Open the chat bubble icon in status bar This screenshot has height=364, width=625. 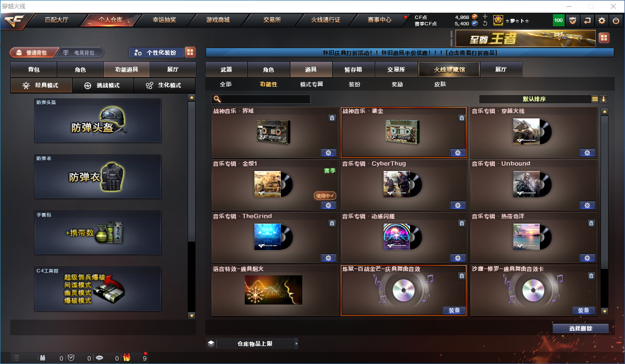click(99, 358)
